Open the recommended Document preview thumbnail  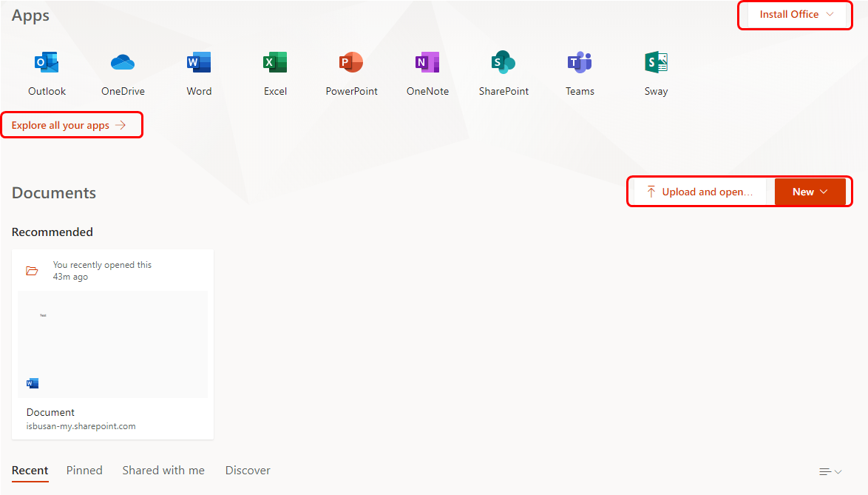113,344
